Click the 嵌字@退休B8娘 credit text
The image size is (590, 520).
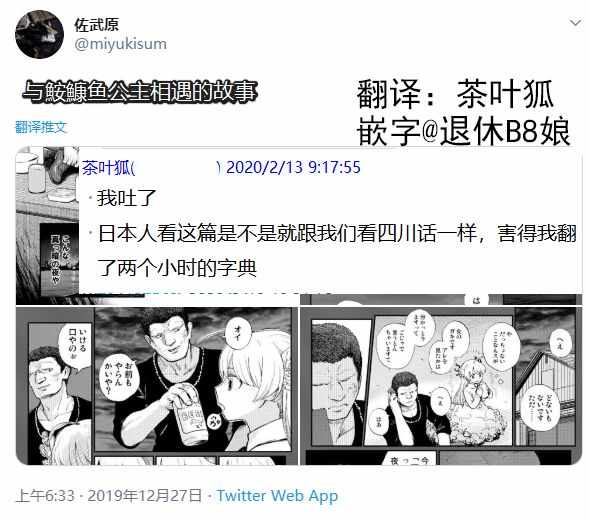463,131
